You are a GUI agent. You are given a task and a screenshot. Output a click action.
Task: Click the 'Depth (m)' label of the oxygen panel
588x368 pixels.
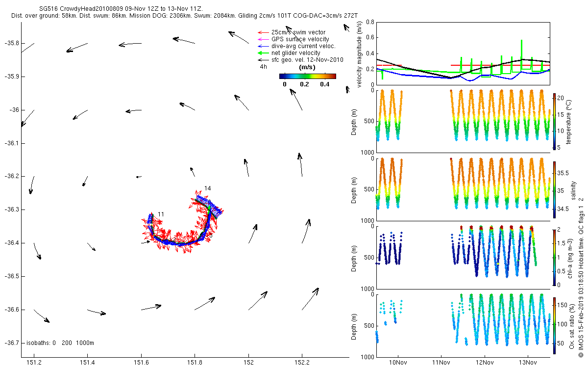(354, 326)
